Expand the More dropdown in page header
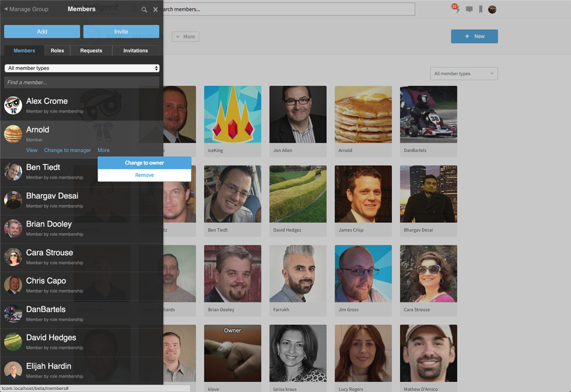This screenshot has width=571, height=392. click(185, 36)
